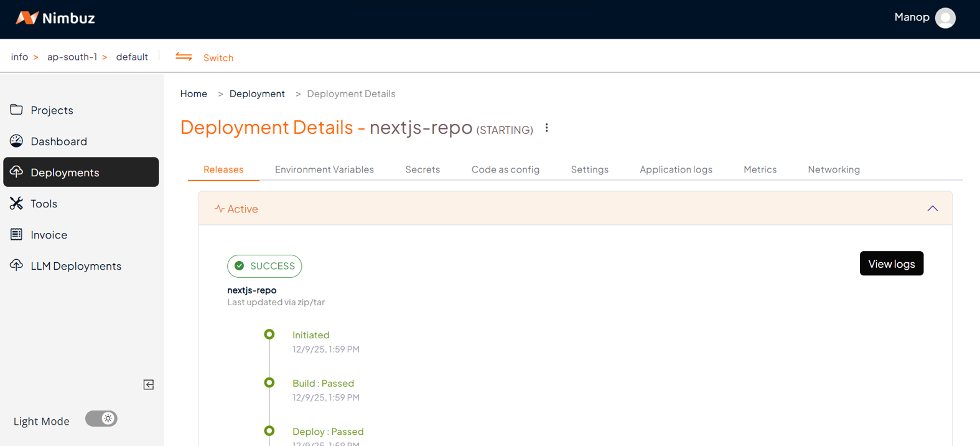Collapse the sidebar using the arrow icon
The width and height of the screenshot is (980, 446).
[149, 384]
